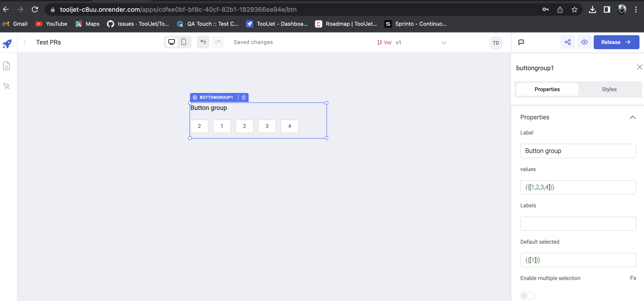Share the app using the share icon

[568, 42]
